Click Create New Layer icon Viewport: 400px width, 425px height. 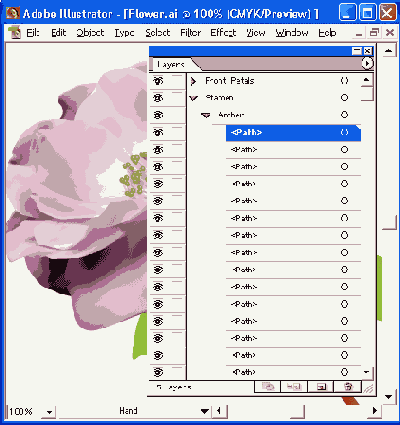tap(321, 387)
